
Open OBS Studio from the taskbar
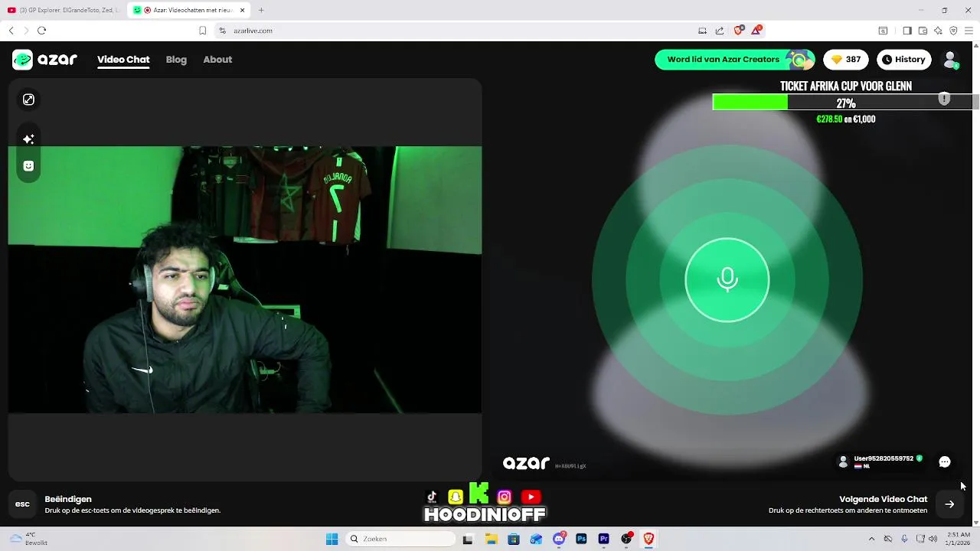(627, 539)
